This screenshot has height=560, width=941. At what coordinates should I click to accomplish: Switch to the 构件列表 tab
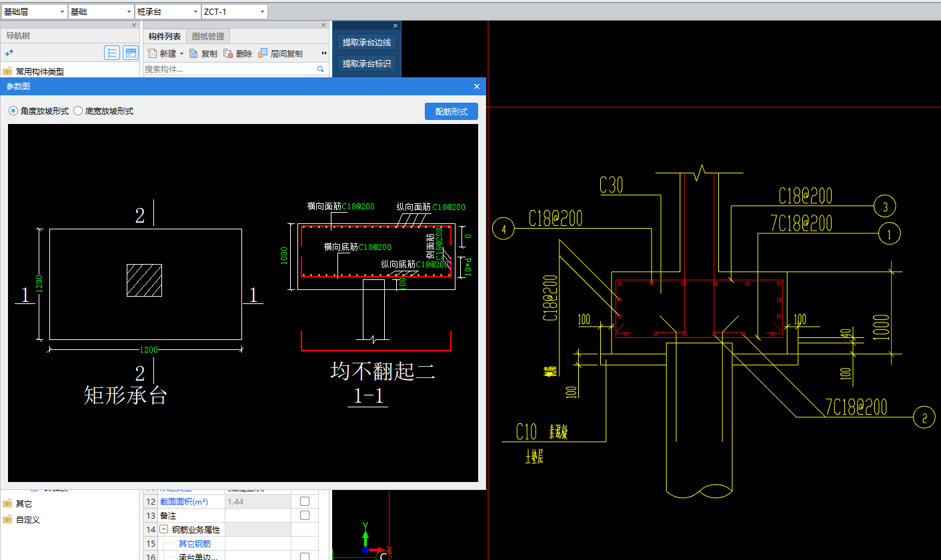[x=165, y=37]
